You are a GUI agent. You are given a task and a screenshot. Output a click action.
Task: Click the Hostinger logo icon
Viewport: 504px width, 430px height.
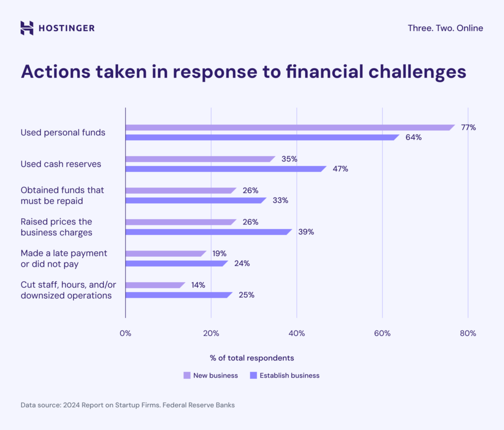click(x=27, y=28)
